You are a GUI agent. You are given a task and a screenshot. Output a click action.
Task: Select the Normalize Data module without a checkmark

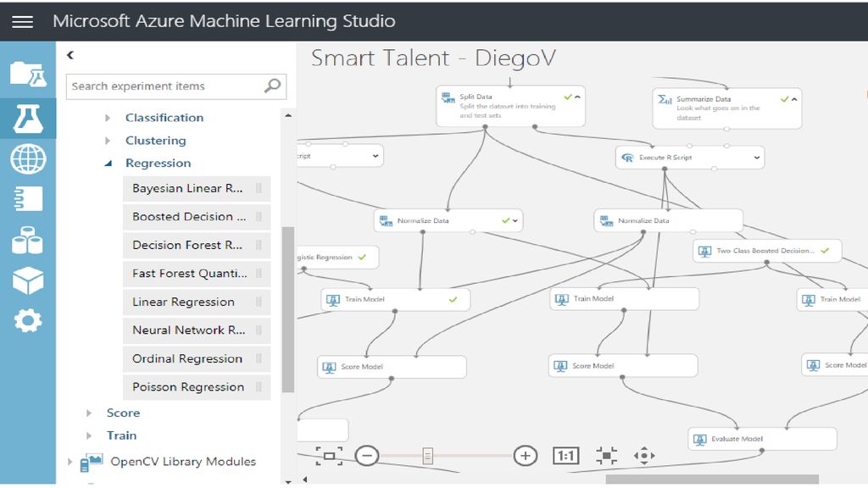click(668, 220)
